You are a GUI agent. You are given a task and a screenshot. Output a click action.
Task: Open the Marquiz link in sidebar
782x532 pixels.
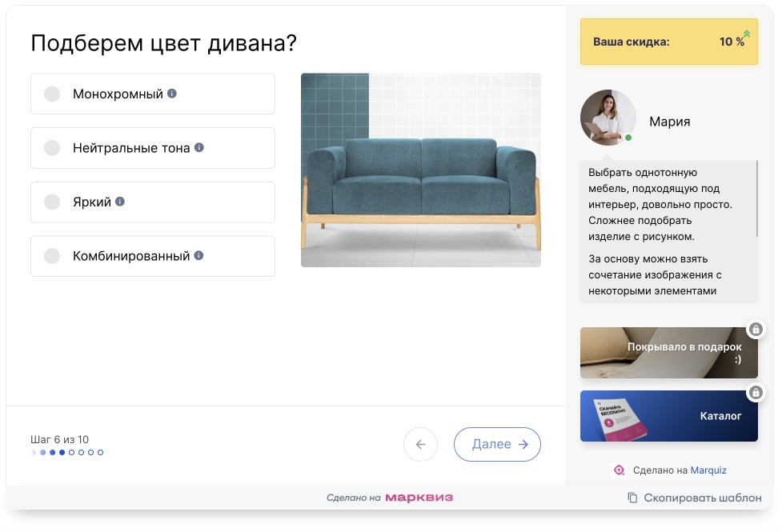[x=708, y=470]
